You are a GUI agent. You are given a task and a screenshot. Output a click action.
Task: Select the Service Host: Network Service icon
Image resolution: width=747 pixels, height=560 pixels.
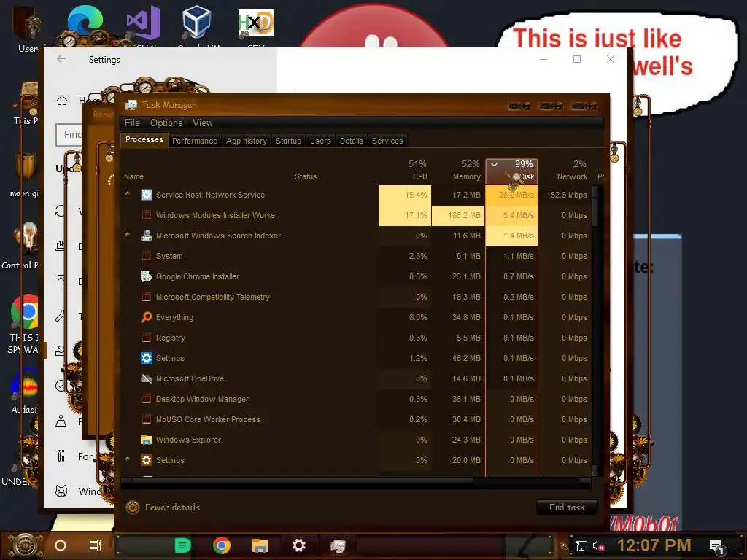pyautogui.click(x=146, y=194)
